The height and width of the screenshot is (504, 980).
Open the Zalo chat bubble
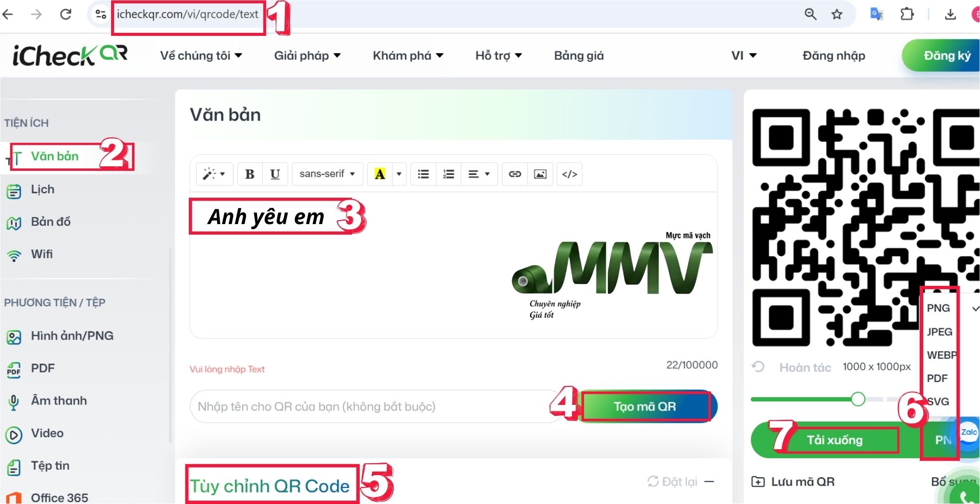coord(968,432)
